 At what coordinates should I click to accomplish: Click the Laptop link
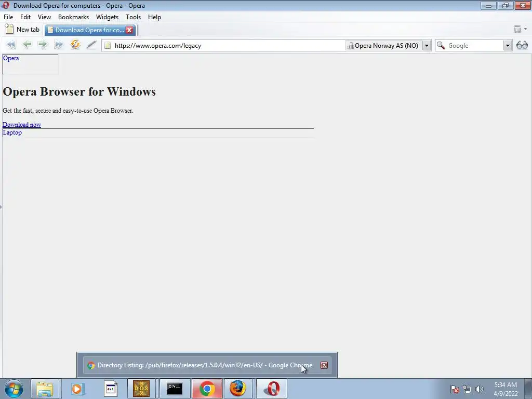click(12, 132)
